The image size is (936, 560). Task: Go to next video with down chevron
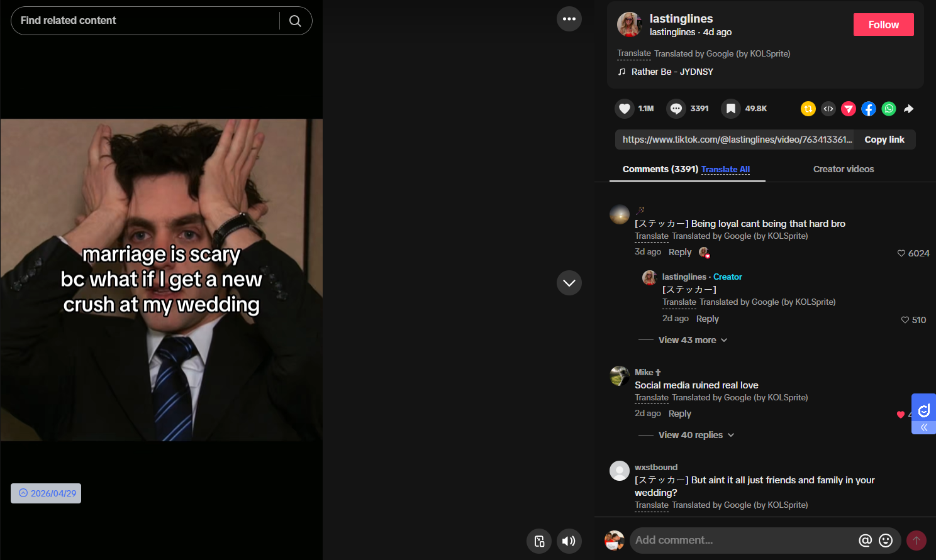tap(569, 283)
